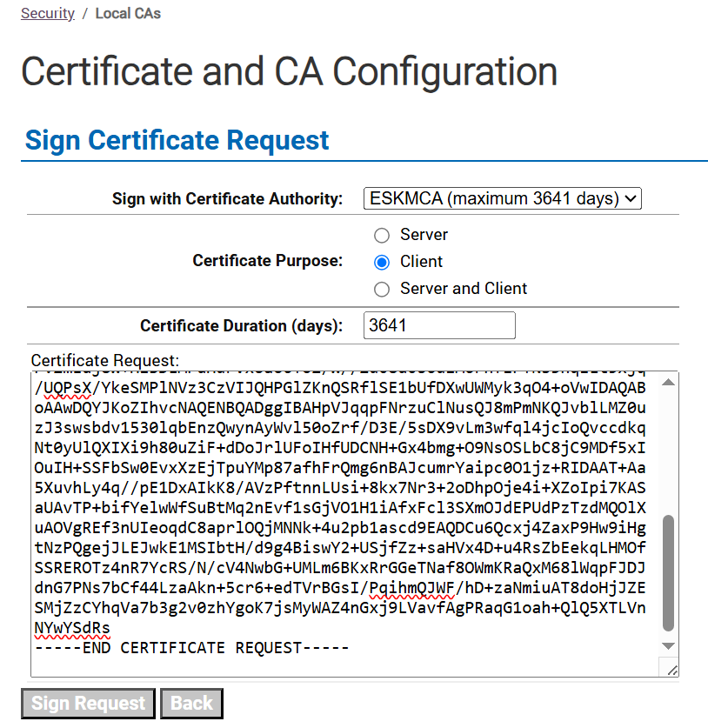This screenshot has height=728, width=708.
Task: Click the misspelled word NYwYSdRs
Action: [72, 628]
